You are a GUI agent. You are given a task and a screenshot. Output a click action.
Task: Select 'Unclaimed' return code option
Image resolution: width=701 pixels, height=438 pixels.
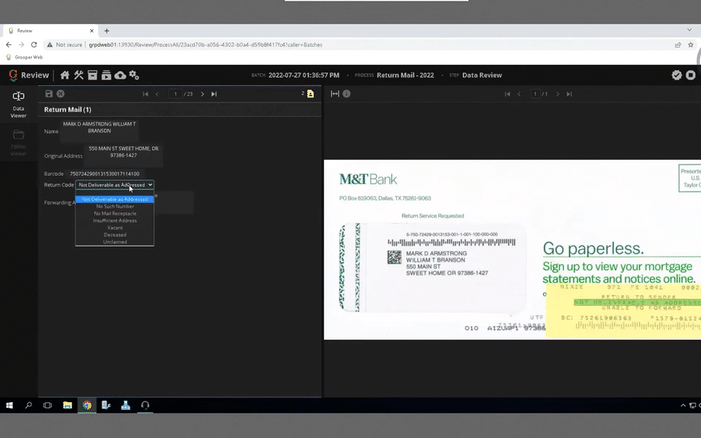(x=115, y=242)
